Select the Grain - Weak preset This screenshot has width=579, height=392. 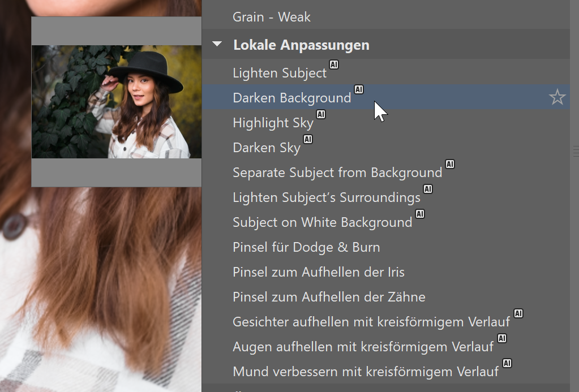[271, 17]
